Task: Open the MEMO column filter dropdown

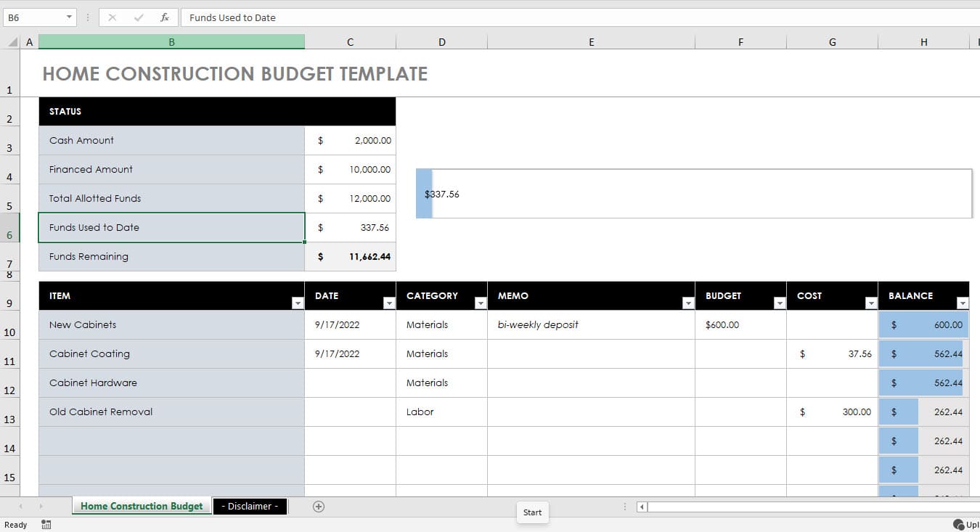Action: pyautogui.click(x=687, y=303)
